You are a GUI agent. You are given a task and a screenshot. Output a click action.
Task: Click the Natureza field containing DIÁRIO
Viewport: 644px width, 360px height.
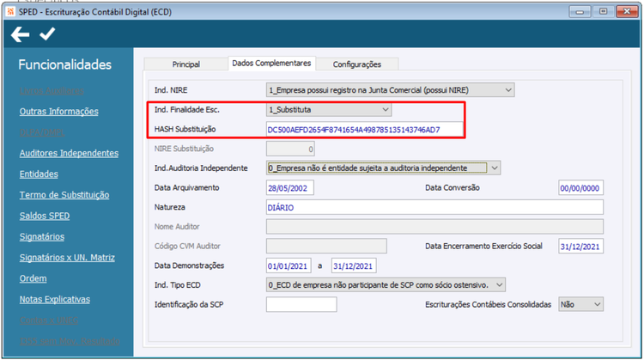434,207
